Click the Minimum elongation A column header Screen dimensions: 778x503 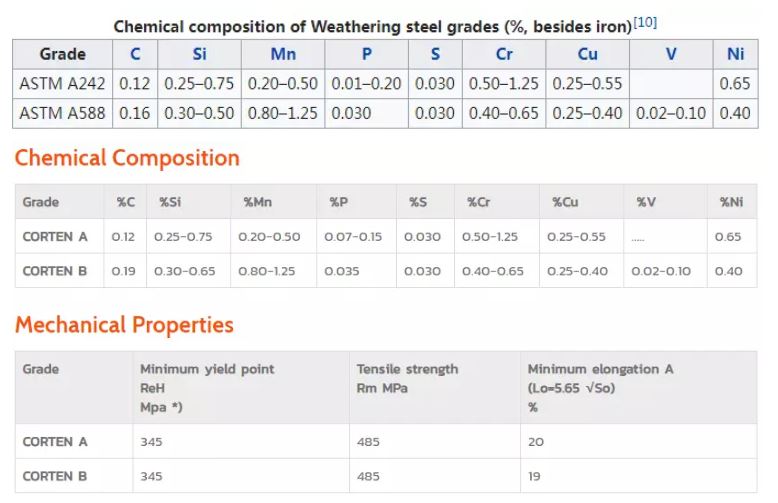[600, 388]
